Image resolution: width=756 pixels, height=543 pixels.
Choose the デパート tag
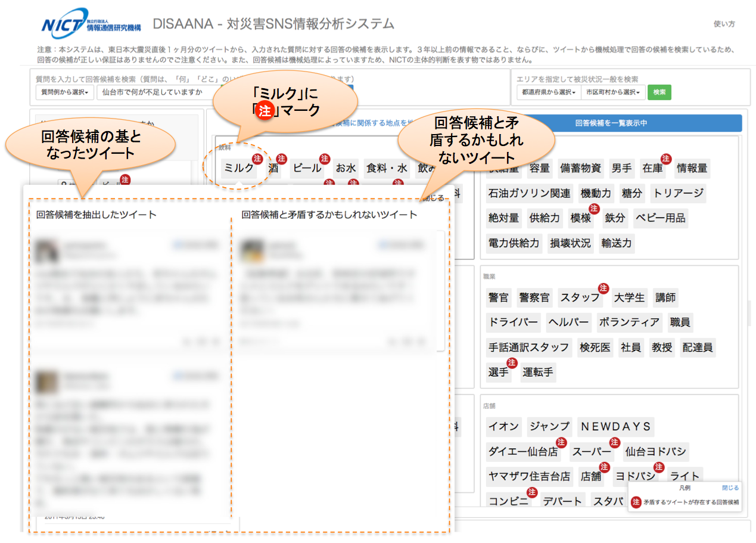(x=562, y=502)
